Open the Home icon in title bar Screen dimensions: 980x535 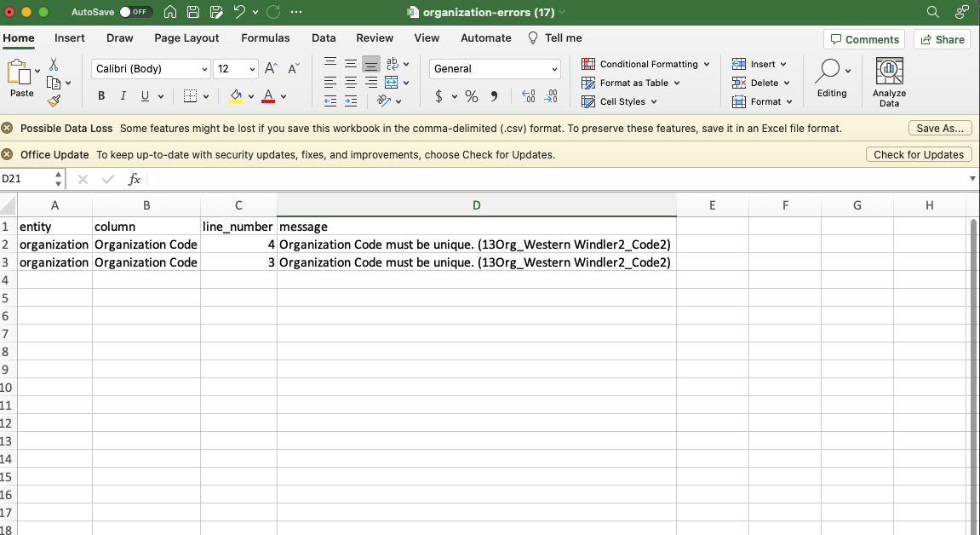pyautogui.click(x=170, y=12)
